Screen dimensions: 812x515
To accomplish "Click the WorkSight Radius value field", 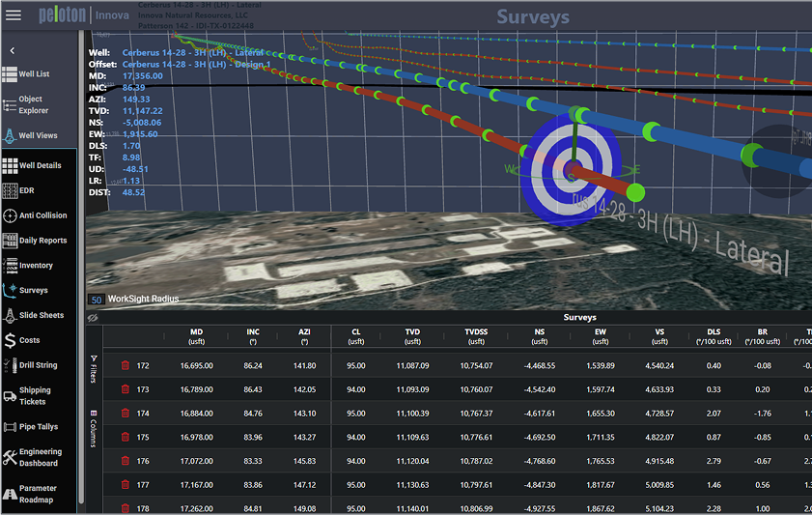I will point(96,300).
